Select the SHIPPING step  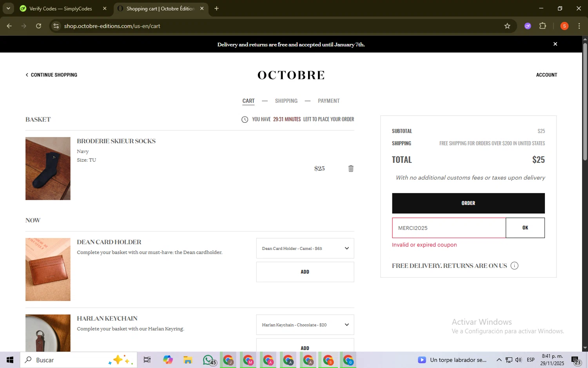coord(286,101)
